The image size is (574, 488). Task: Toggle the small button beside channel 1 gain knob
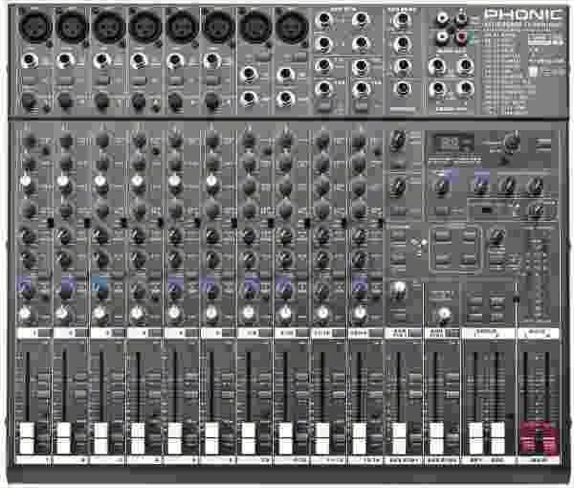[x=46, y=107]
